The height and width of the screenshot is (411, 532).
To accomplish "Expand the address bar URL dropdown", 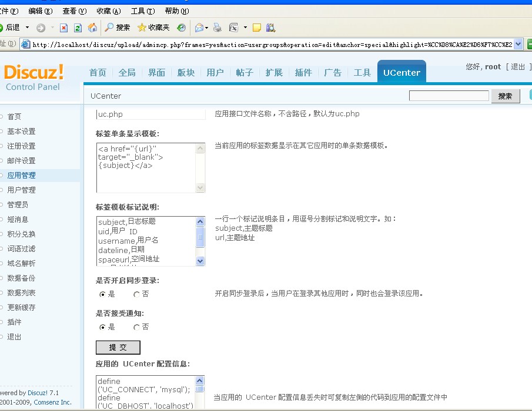I will point(518,45).
